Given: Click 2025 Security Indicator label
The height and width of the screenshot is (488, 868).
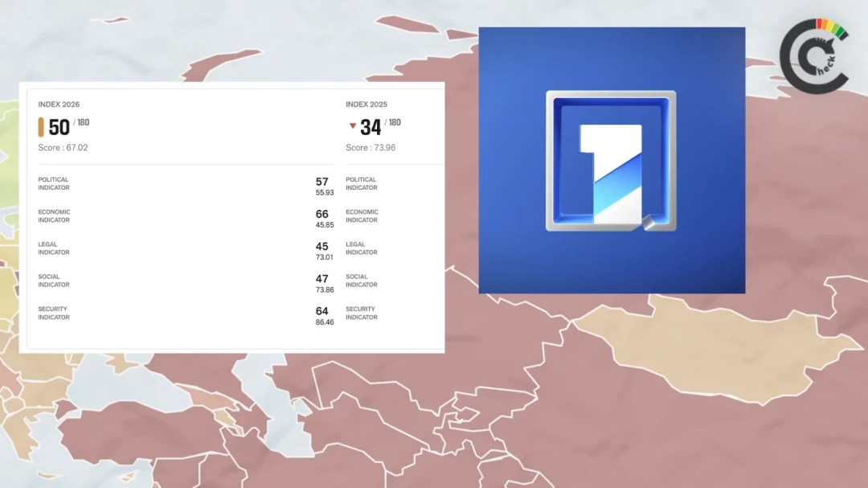Looking at the screenshot, I should 362,313.
